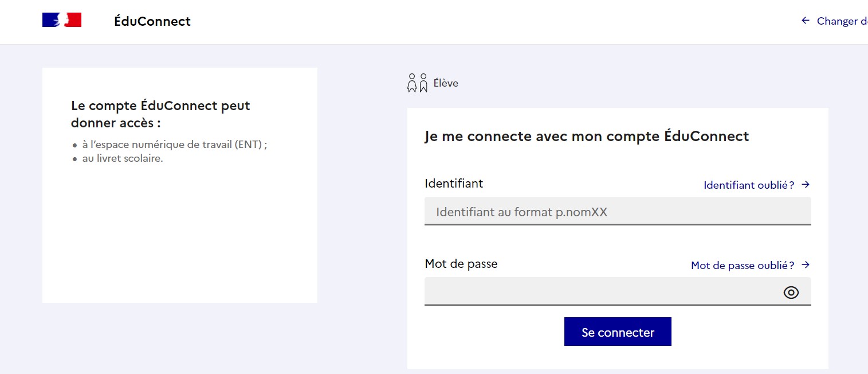
Task: Click the French Republic flag logo
Action: 62,21
